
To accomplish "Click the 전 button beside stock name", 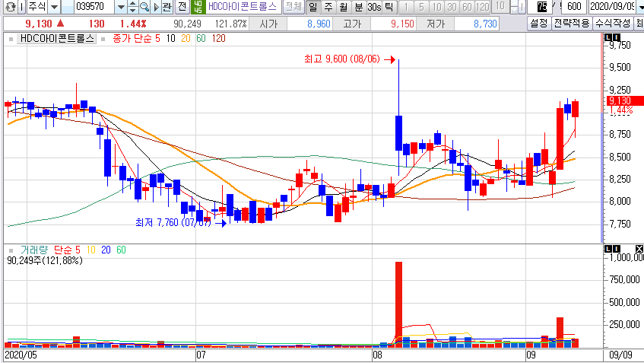I will [182, 7].
